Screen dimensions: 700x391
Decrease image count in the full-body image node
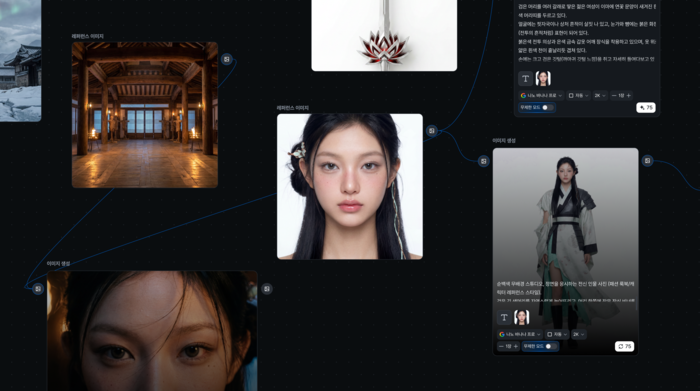(501, 346)
